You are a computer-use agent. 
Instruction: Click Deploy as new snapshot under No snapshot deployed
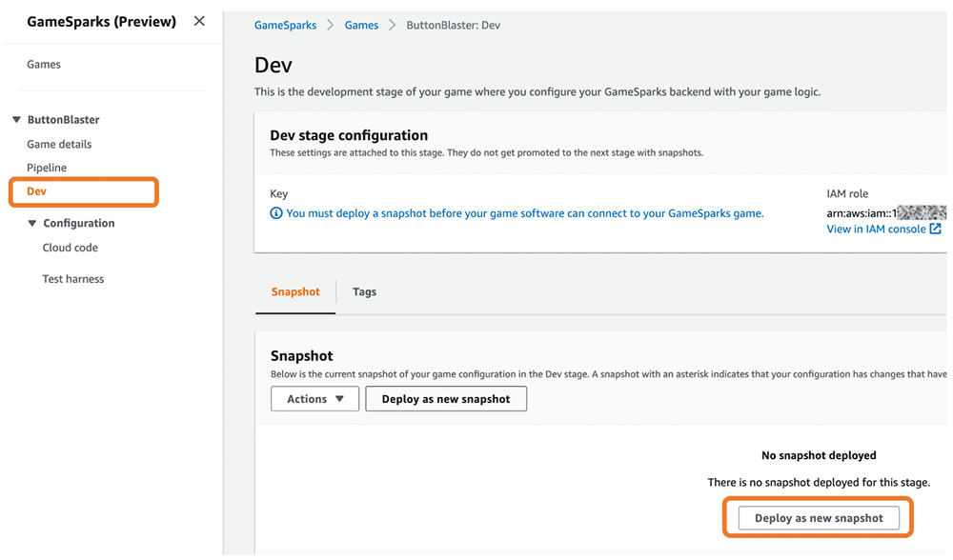point(819,518)
